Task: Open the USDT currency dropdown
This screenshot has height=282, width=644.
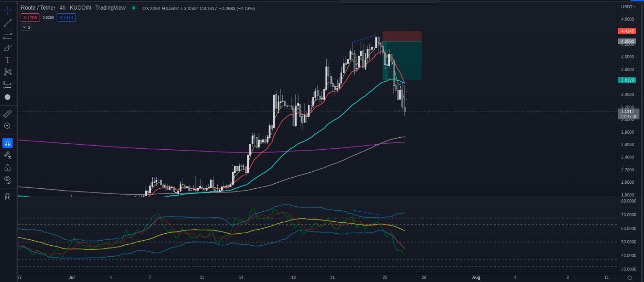Action: (629, 7)
